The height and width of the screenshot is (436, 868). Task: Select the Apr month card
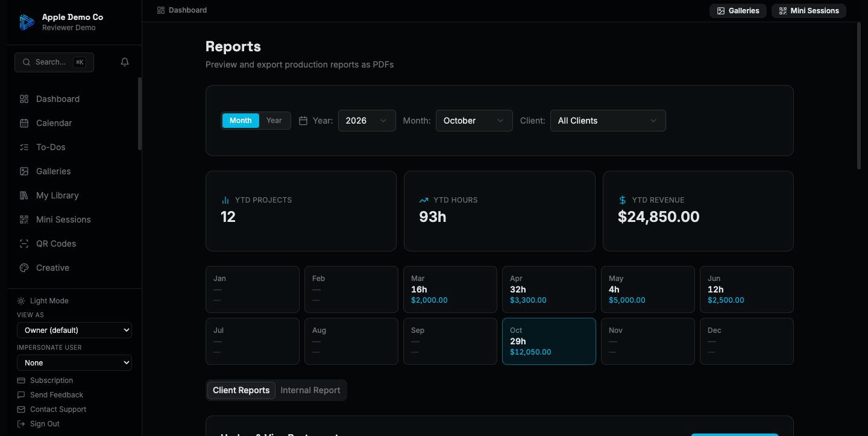[x=549, y=289]
